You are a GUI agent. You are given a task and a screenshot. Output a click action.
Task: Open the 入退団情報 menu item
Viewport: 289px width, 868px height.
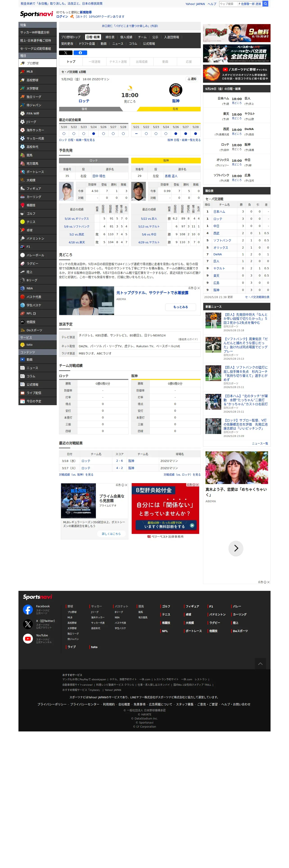pos(172,37)
